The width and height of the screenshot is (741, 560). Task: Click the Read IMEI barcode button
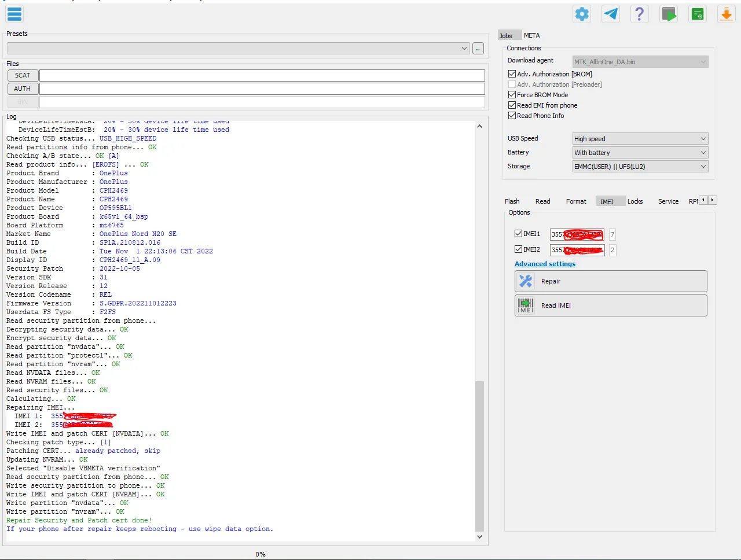[x=611, y=305]
